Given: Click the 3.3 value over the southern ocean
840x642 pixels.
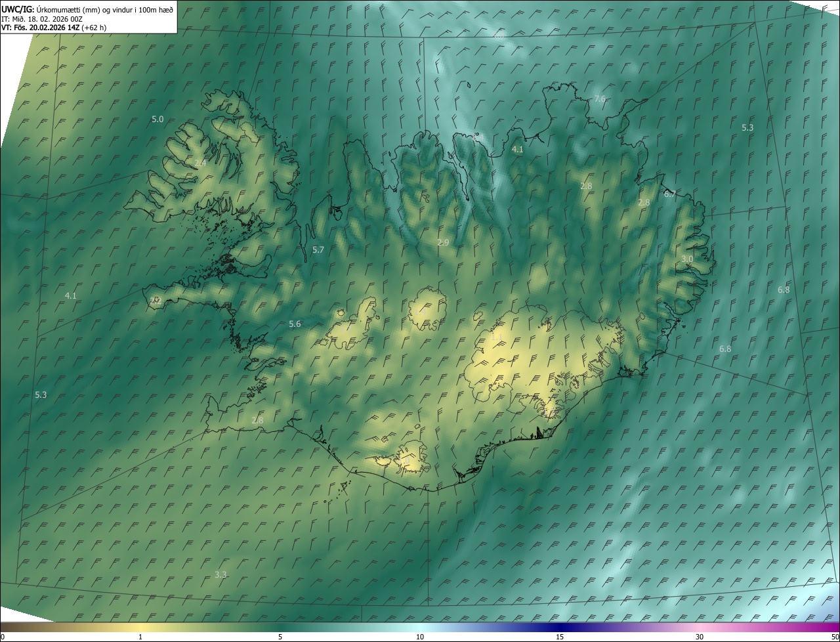Looking at the screenshot, I should [x=220, y=575].
